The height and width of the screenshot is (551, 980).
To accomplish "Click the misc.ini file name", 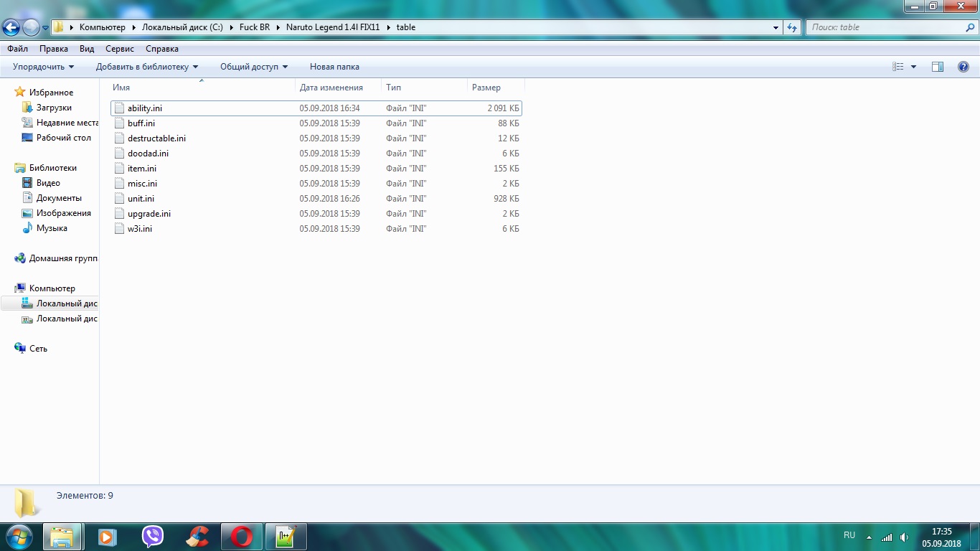I will [142, 184].
